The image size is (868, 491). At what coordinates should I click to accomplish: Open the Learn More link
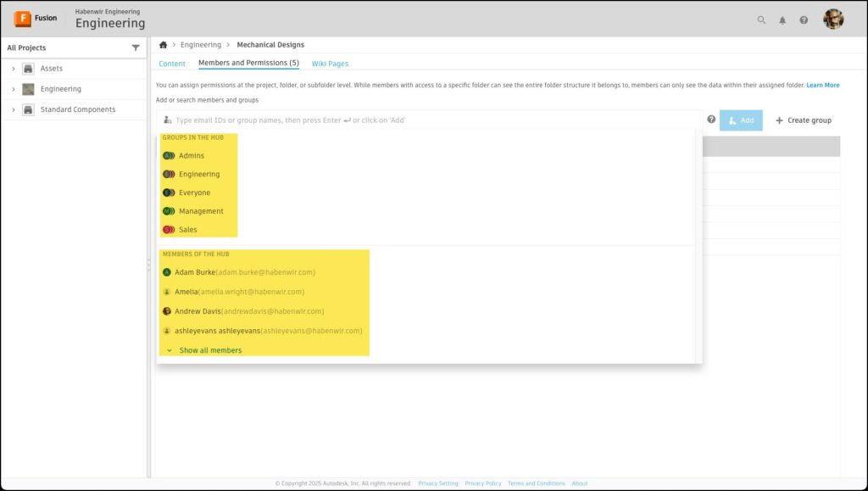coord(822,86)
